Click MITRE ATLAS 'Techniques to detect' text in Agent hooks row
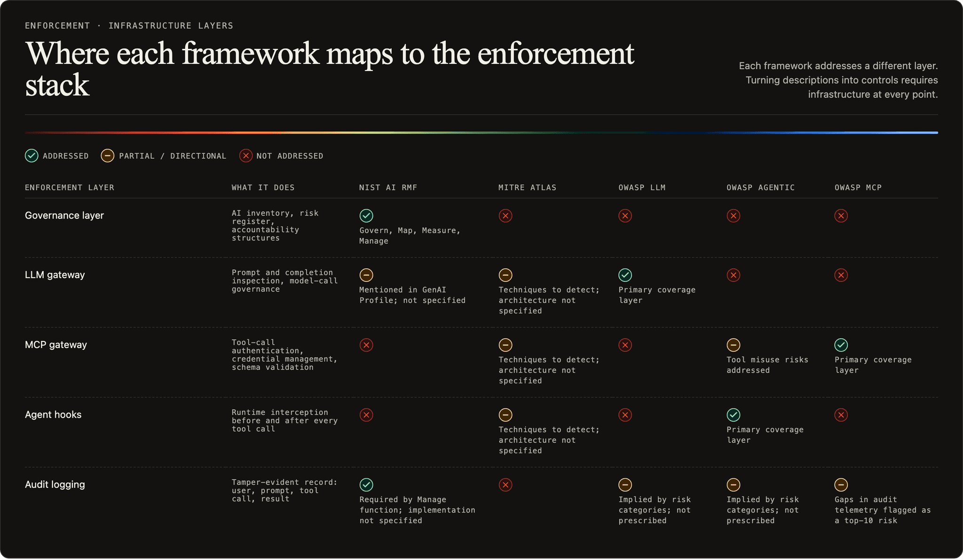 click(x=549, y=440)
